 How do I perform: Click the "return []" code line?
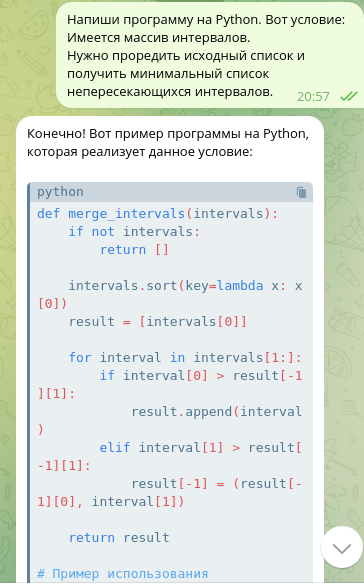point(134,250)
